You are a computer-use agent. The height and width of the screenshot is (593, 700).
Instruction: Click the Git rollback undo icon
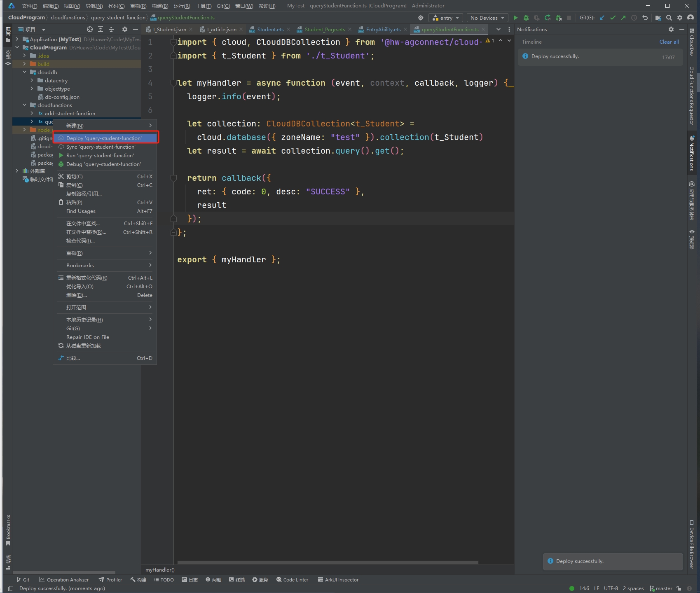pos(645,18)
